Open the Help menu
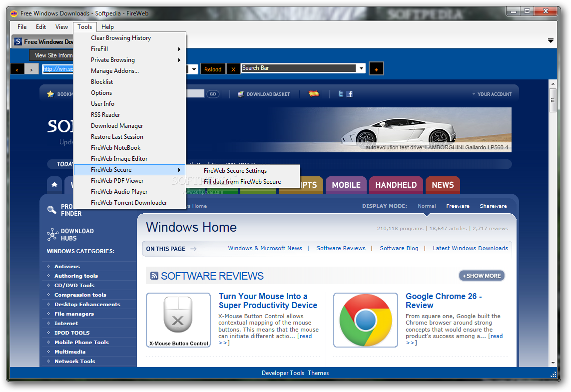This screenshot has width=571, height=392. coord(107,27)
